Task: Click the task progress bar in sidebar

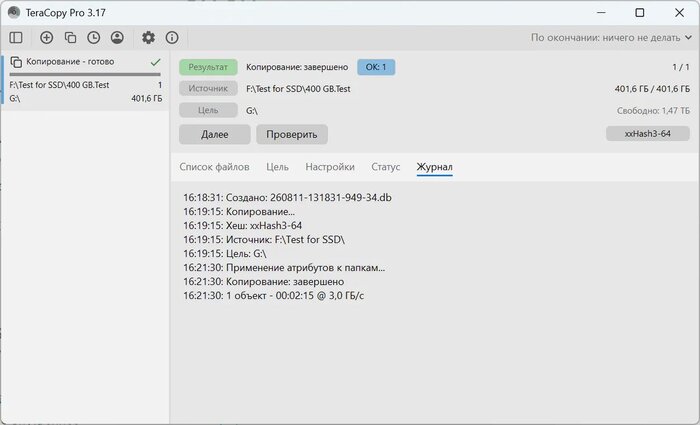Action: tap(85, 74)
